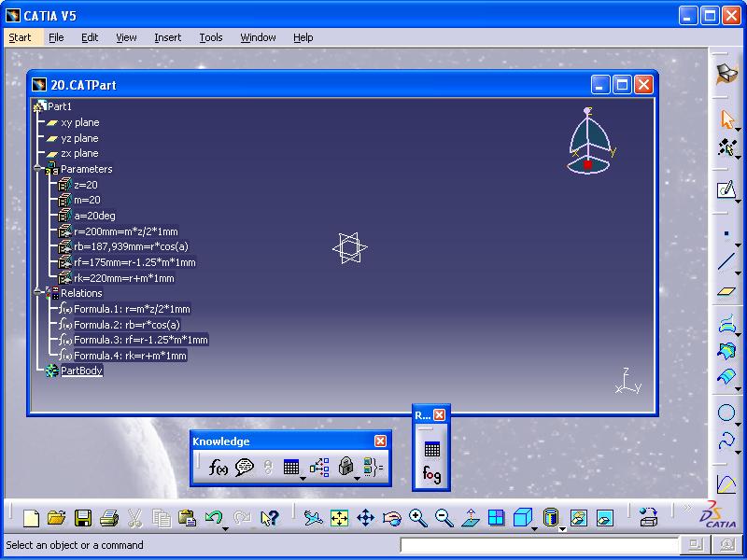The image size is (747, 560).
Task: Activate the Pan view tool
Action: click(365, 518)
